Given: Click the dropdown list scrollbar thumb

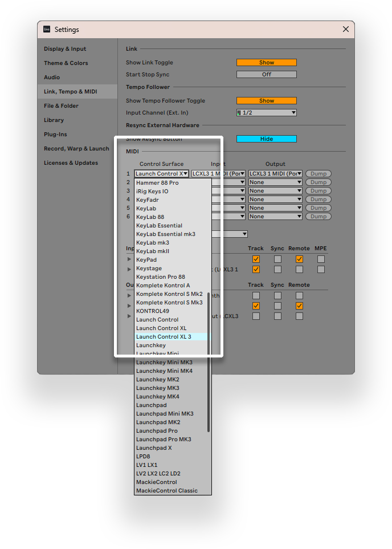Looking at the screenshot, I should tap(209, 362).
